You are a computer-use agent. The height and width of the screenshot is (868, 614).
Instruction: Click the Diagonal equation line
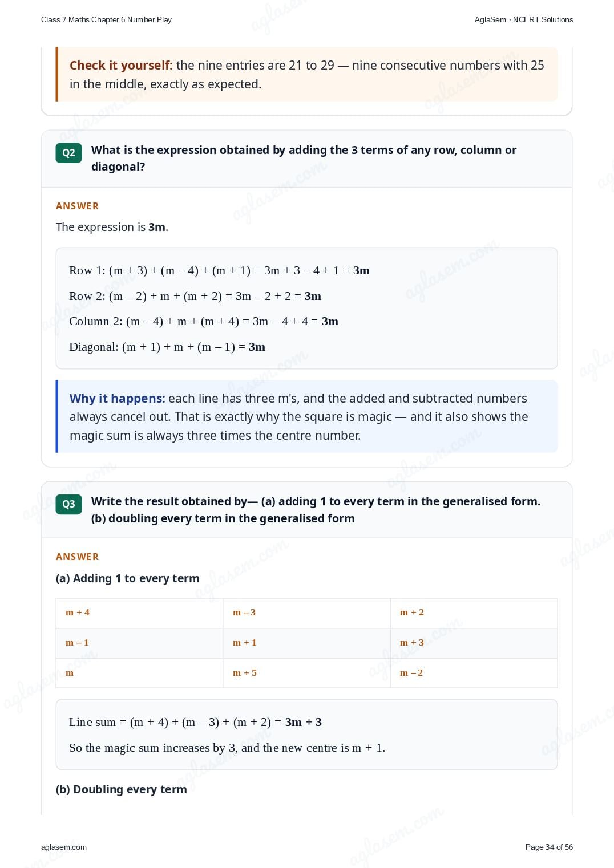[167, 347]
